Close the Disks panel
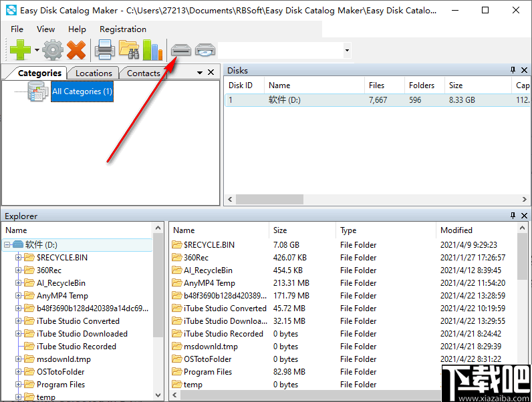This screenshot has height=402, width=532. click(x=524, y=70)
